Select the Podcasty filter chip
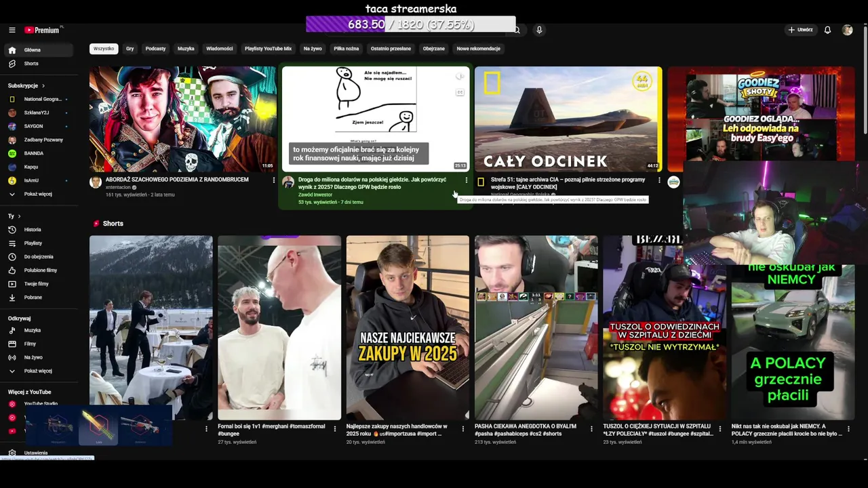 155,49
